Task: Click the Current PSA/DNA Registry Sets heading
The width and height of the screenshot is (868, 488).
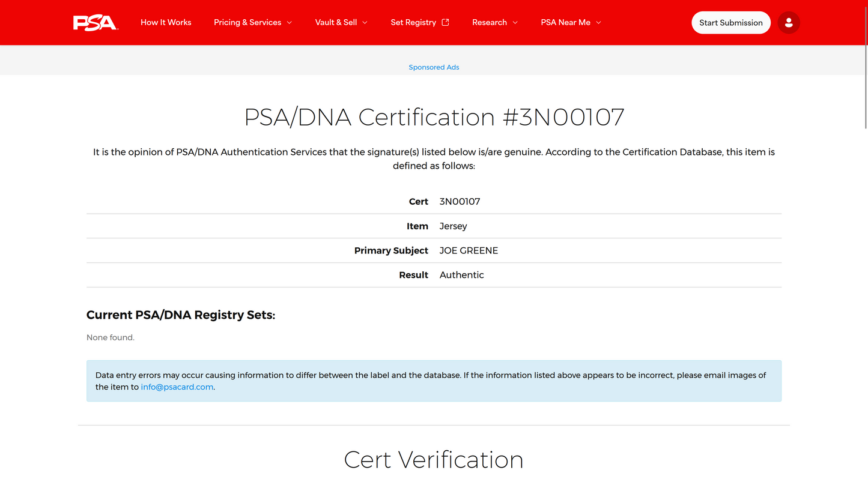Action: [181, 315]
